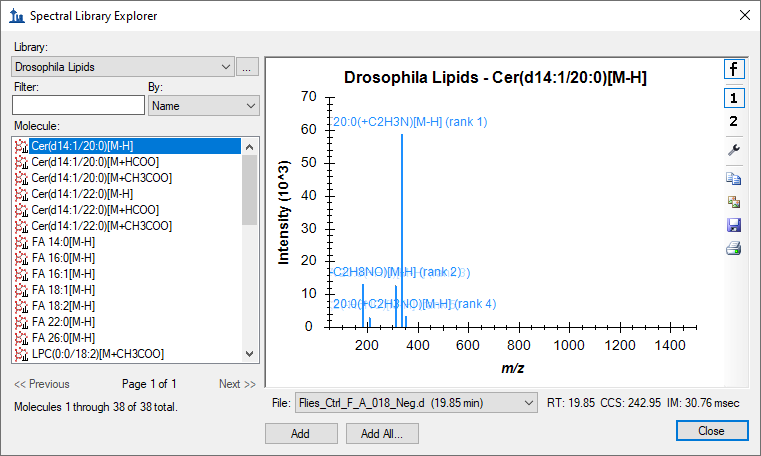This screenshot has height=456, width=761.
Task: Click the library browse ellipsis button
Action: click(247, 67)
